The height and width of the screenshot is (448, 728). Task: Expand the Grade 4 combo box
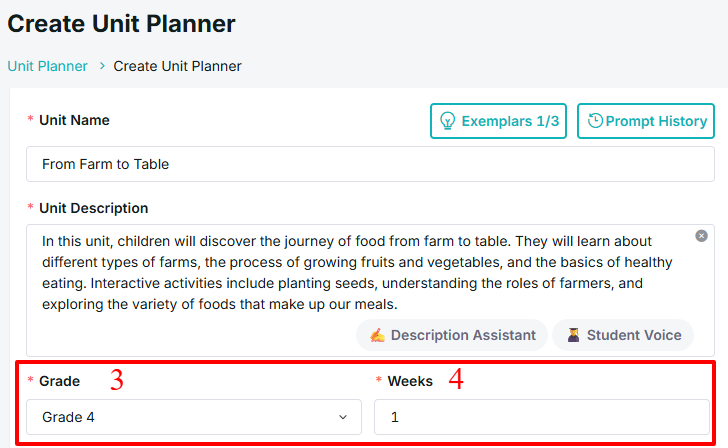point(194,417)
